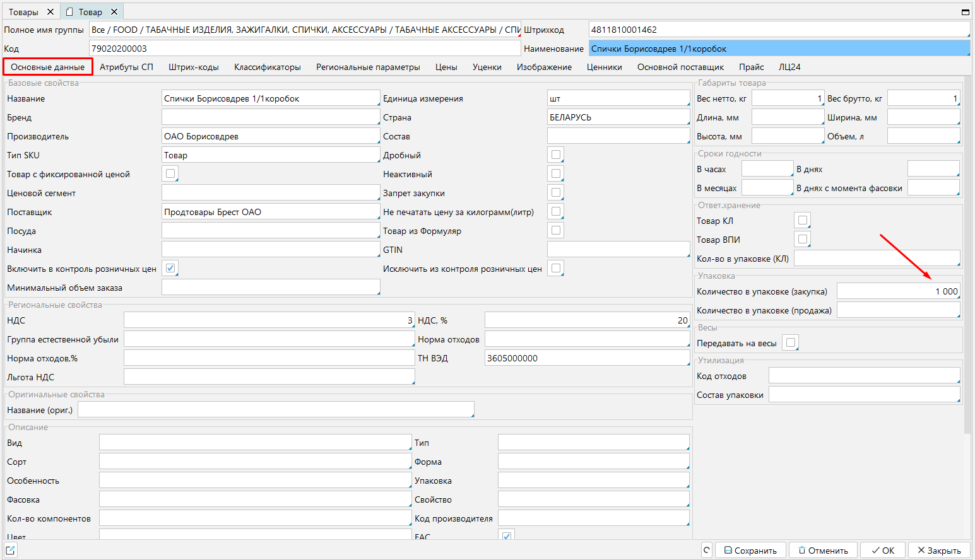Image resolution: width=975 pixels, height=560 pixels.
Task: Click the maximize panel icon at top right
Action: pos(965,12)
